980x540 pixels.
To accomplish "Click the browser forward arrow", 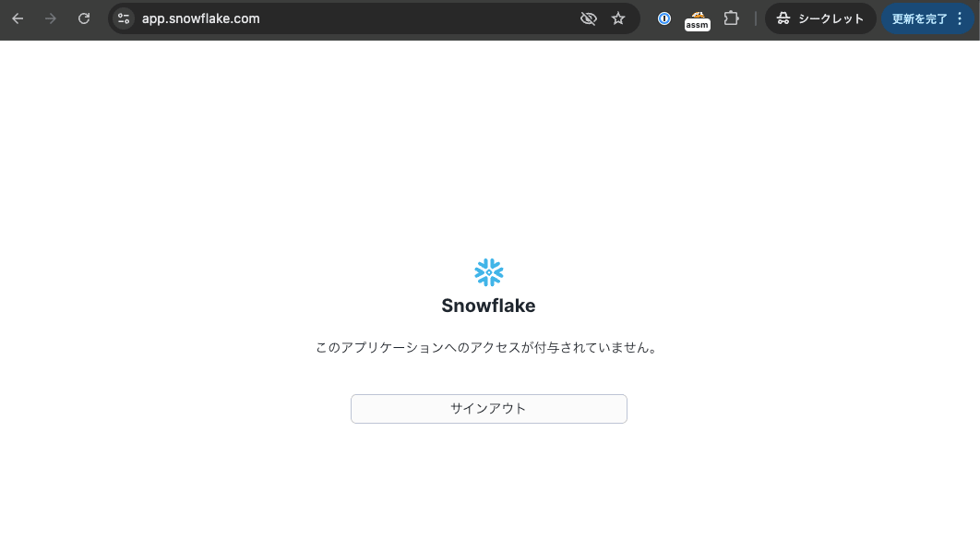I will [x=51, y=18].
